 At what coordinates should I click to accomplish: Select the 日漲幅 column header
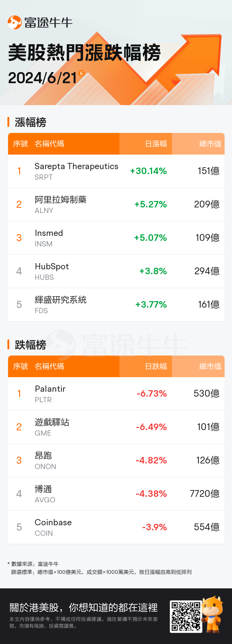156,144
